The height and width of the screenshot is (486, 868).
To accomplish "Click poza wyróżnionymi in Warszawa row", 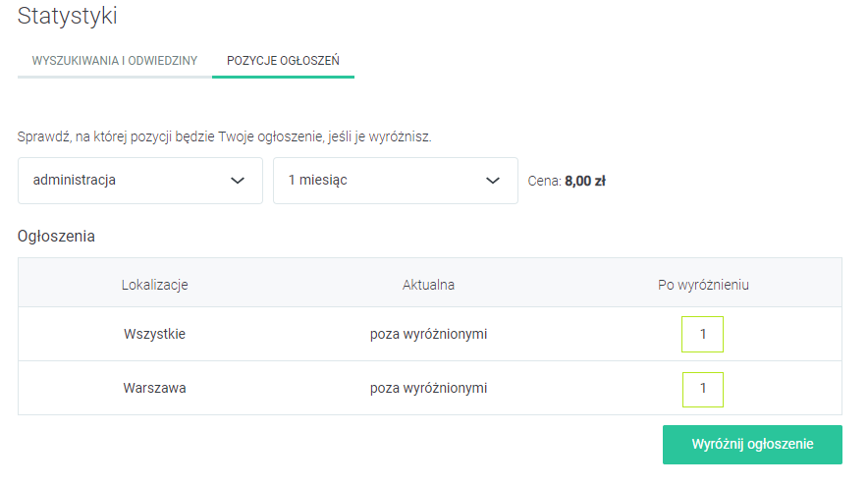I will tap(428, 388).
